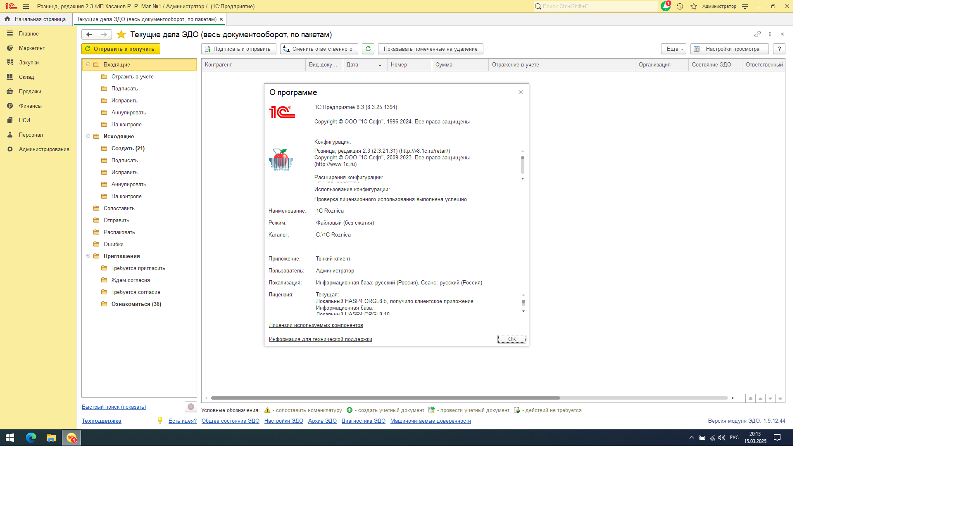Open the Администрирование section
980x521 pixels.
(44, 149)
